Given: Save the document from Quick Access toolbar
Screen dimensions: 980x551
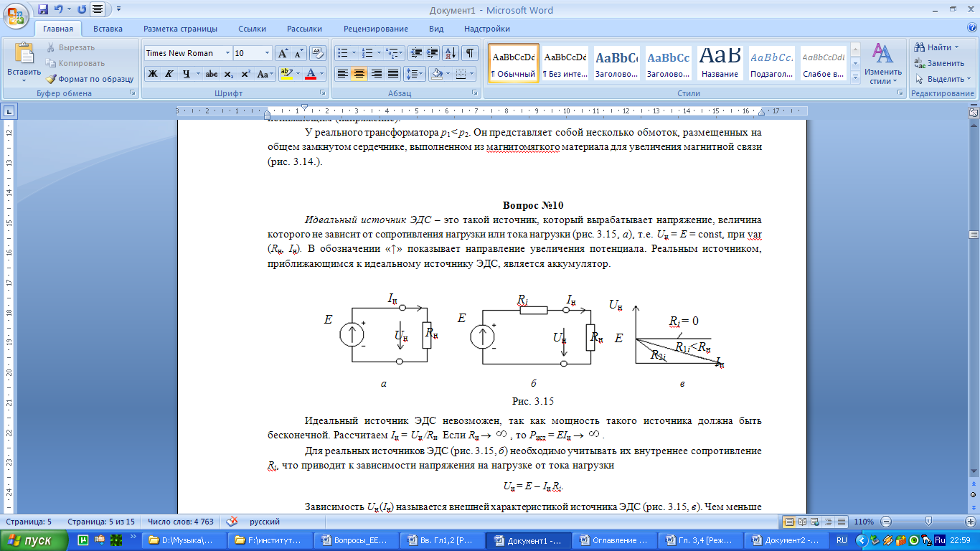Looking at the screenshot, I should [43, 9].
